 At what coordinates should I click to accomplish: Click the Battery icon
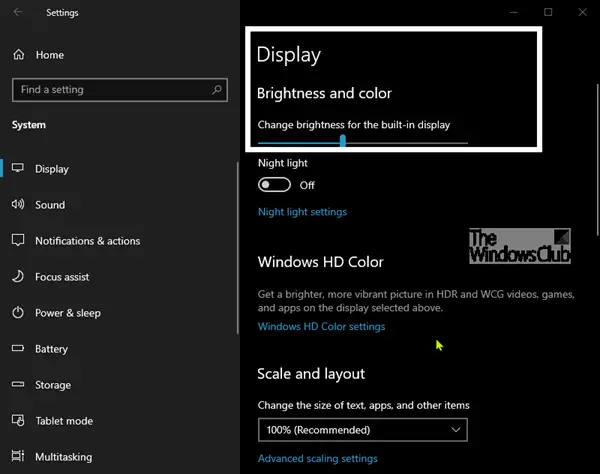(18, 349)
